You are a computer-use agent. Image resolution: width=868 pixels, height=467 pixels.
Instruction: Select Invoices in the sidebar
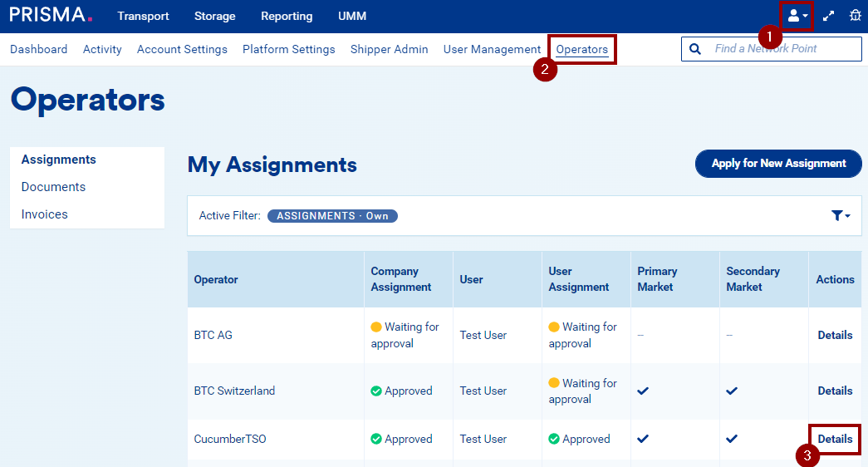pyautogui.click(x=45, y=214)
